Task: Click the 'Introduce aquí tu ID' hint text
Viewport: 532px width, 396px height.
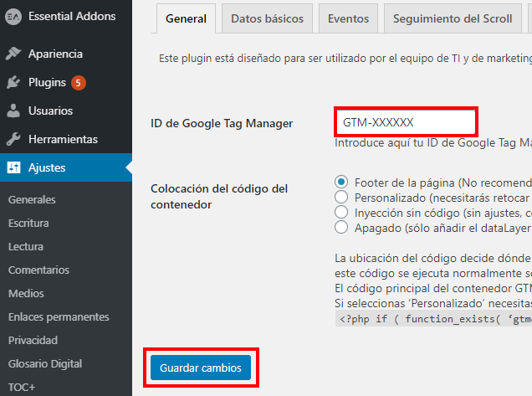Action: (x=433, y=142)
